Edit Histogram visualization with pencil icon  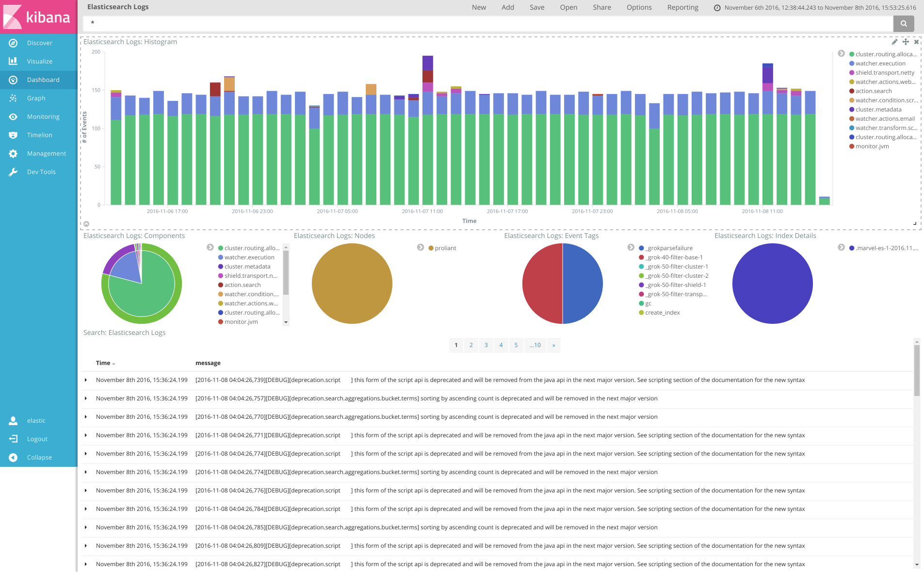tap(894, 42)
